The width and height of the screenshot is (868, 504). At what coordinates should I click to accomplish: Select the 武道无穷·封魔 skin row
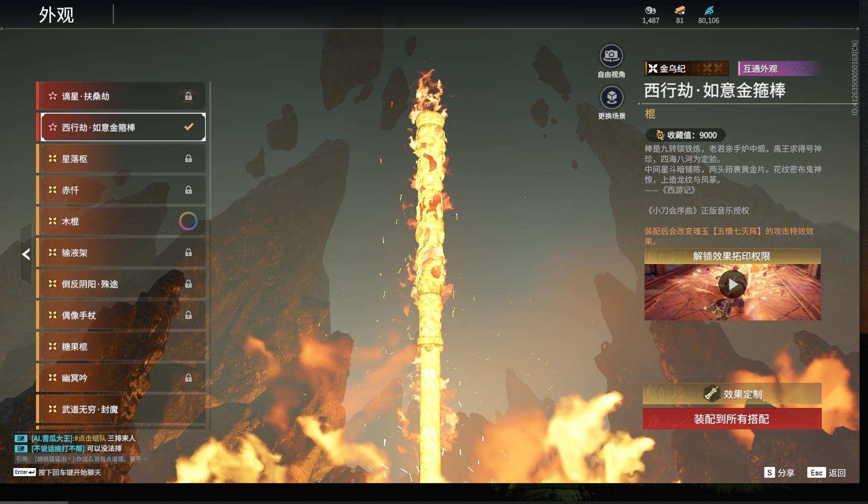click(121, 410)
